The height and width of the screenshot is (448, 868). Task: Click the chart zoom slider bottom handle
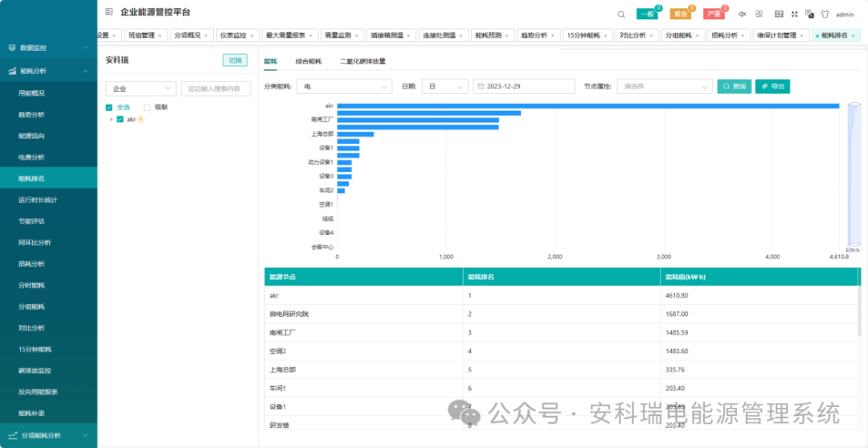pos(855,245)
